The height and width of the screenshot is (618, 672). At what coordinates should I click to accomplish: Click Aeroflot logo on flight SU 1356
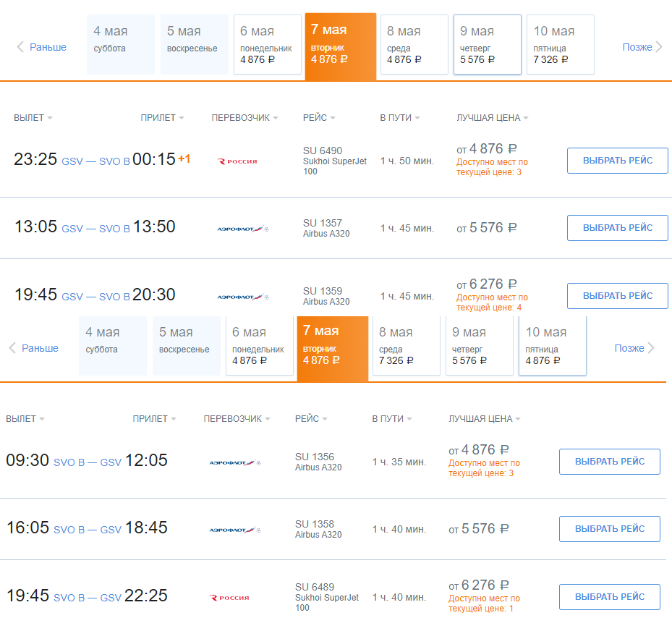pyautogui.click(x=235, y=462)
